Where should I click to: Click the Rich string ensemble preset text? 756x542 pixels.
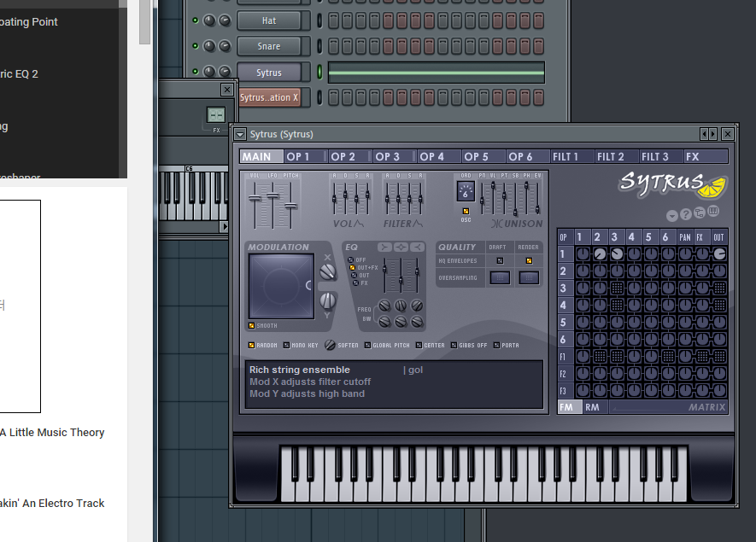pos(300,370)
